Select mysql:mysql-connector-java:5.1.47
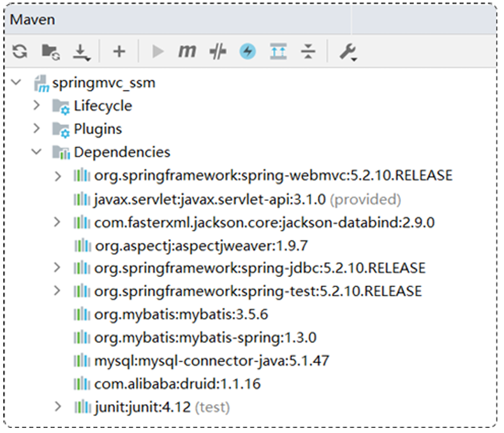 point(212,361)
